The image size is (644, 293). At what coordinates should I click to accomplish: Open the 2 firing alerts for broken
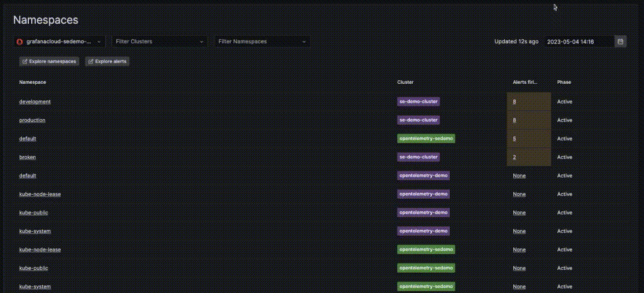pos(514,157)
